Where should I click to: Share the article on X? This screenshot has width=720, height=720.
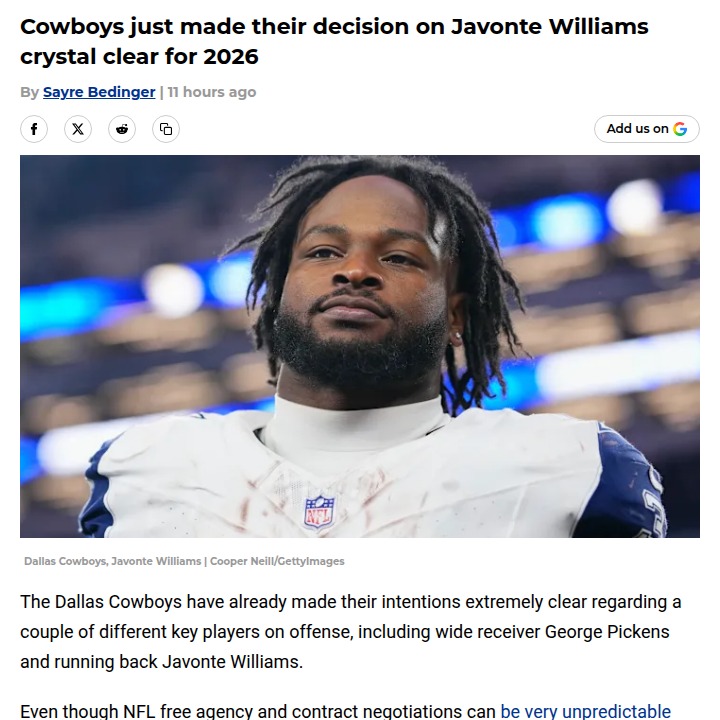click(78, 129)
